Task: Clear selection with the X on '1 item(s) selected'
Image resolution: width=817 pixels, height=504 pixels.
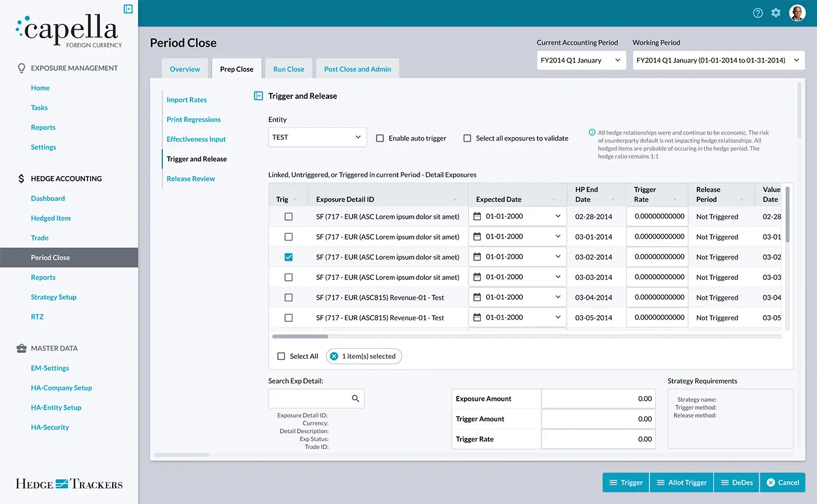Action: click(x=334, y=356)
